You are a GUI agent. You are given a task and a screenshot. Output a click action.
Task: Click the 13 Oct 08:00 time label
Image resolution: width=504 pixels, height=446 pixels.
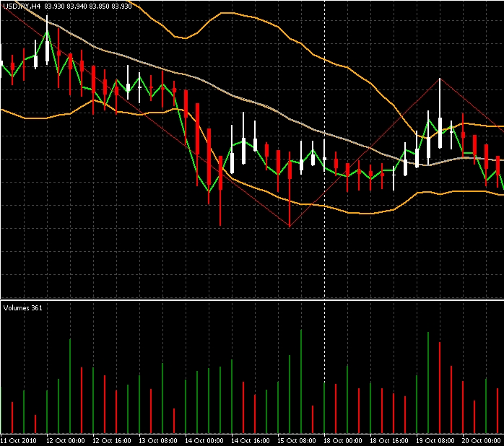(158, 440)
